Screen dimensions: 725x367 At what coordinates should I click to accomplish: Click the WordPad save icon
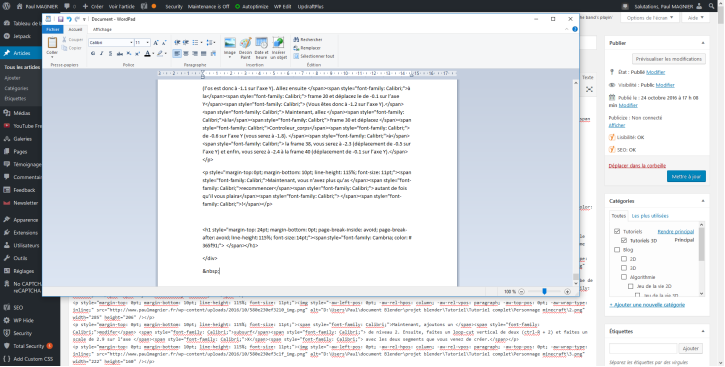click(61, 19)
